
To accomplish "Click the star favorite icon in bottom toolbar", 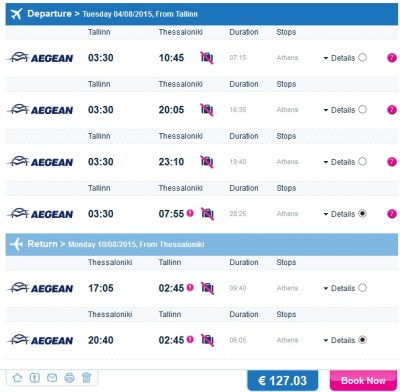I will click(x=17, y=378).
